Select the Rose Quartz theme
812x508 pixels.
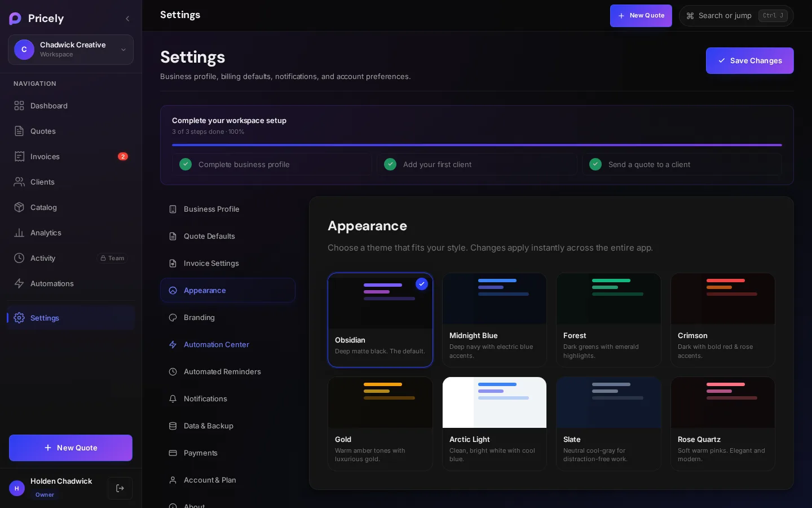click(723, 424)
